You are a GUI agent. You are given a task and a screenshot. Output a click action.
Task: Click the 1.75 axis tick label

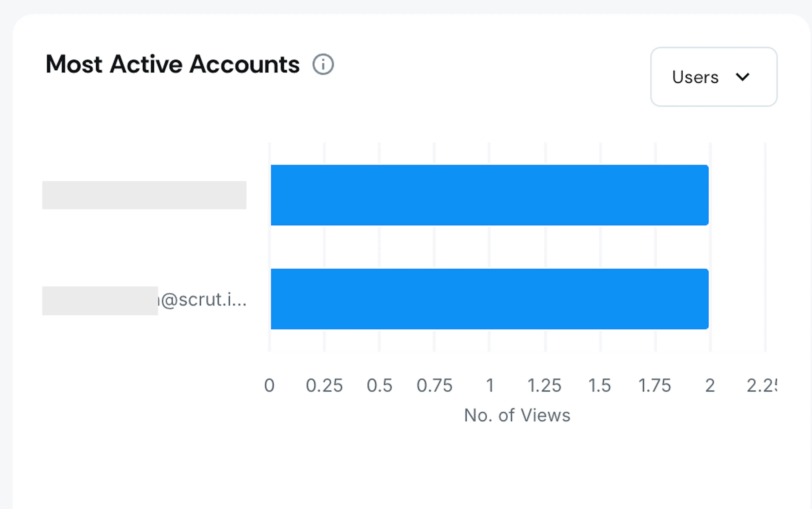pyautogui.click(x=655, y=386)
